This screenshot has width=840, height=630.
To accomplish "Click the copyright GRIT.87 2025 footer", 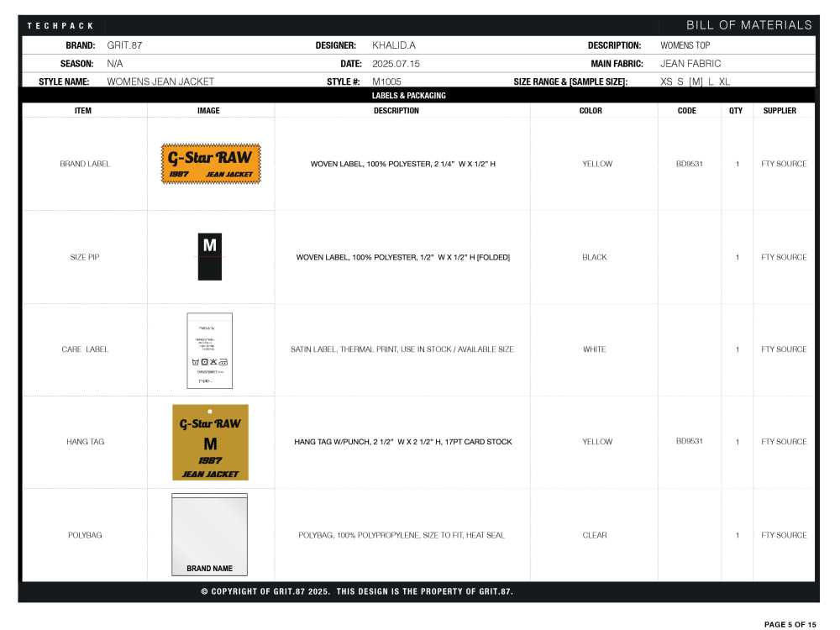I will [x=357, y=591].
